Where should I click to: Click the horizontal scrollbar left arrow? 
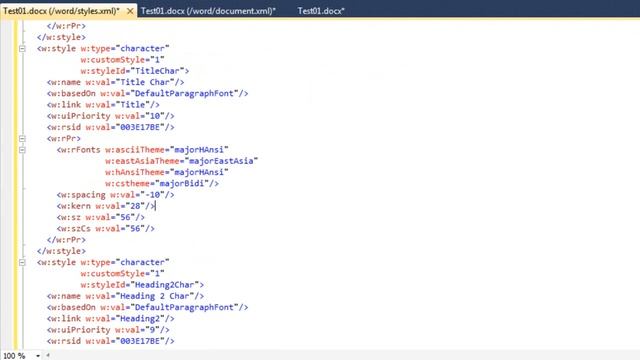coord(48,356)
